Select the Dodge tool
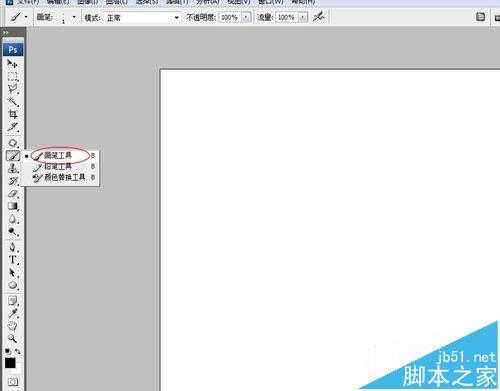The height and width of the screenshot is (391, 500). 13,232
